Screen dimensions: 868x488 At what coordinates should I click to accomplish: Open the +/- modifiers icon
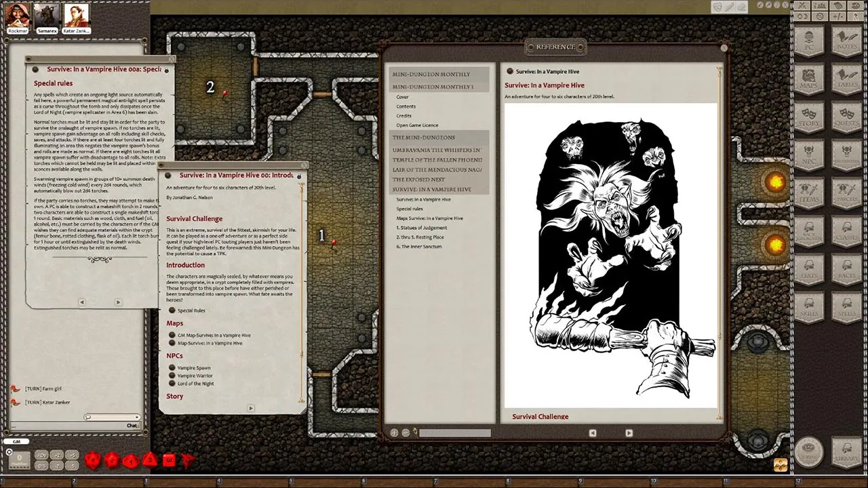pos(838,16)
